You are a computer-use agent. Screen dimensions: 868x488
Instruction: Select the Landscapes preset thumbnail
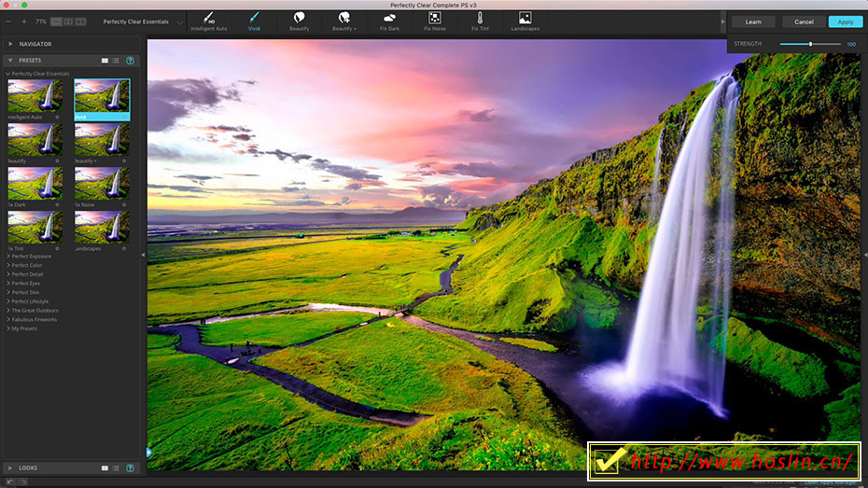tap(102, 228)
